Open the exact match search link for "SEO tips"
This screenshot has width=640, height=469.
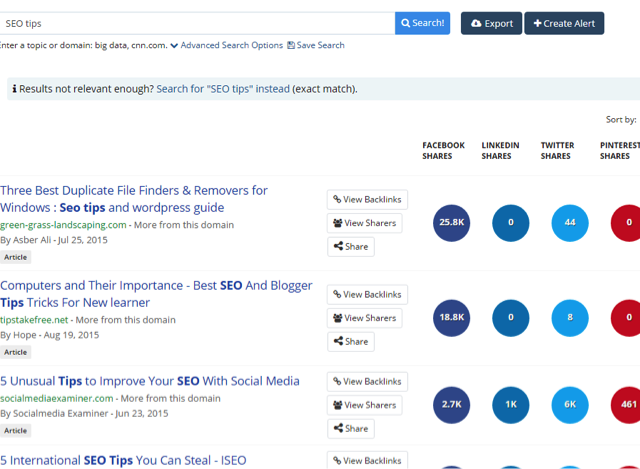[223, 89]
